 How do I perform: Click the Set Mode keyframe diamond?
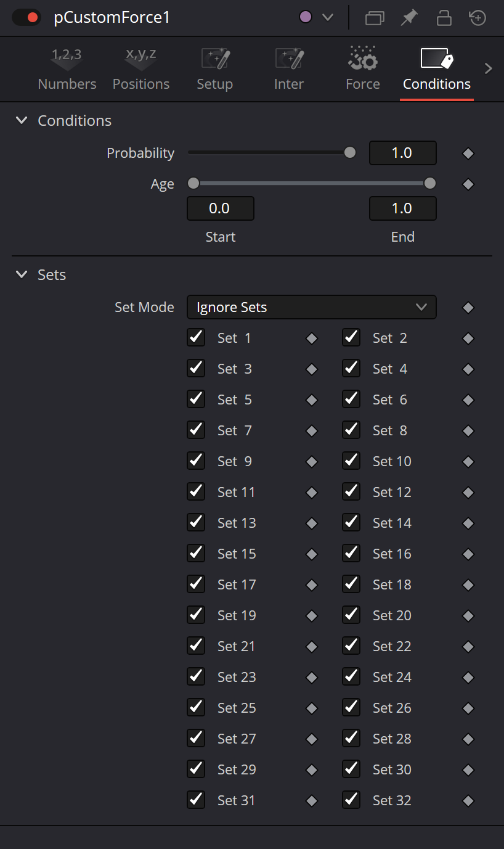point(468,308)
